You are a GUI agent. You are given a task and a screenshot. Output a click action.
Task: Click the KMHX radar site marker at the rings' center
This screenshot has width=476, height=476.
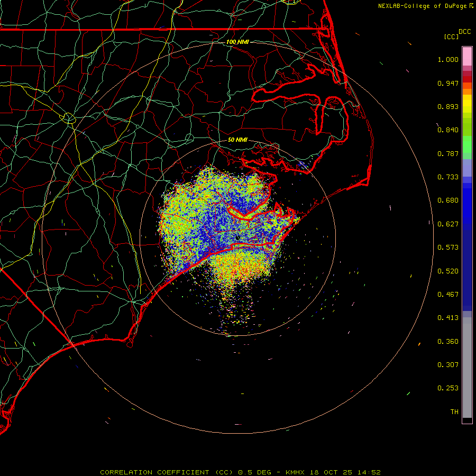pos(237,237)
